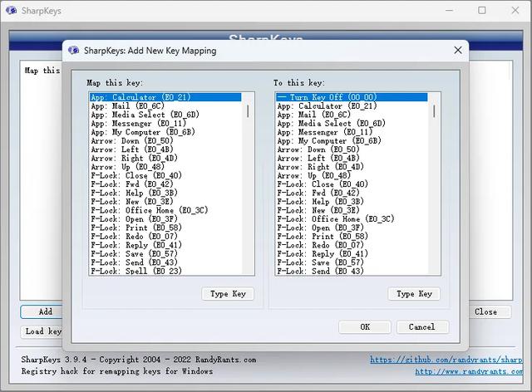Select Arrow: Right in To this key list
This screenshot has height=392, width=532.
pos(352,167)
